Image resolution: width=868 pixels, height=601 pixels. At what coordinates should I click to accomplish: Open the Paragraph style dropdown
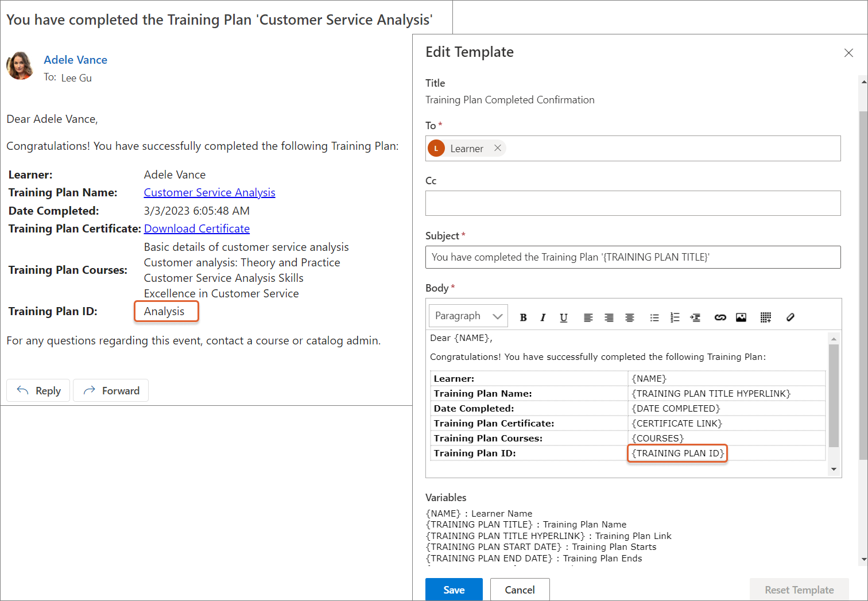coord(468,316)
